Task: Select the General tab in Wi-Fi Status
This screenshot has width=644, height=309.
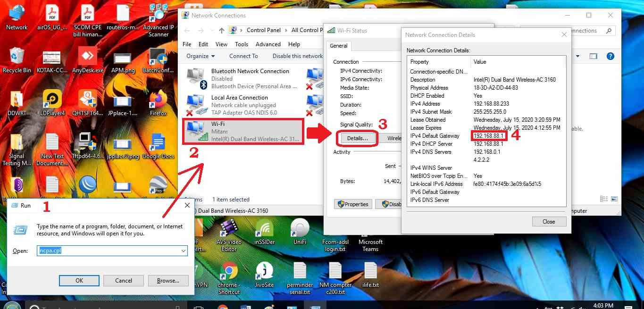Action: coord(338,46)
